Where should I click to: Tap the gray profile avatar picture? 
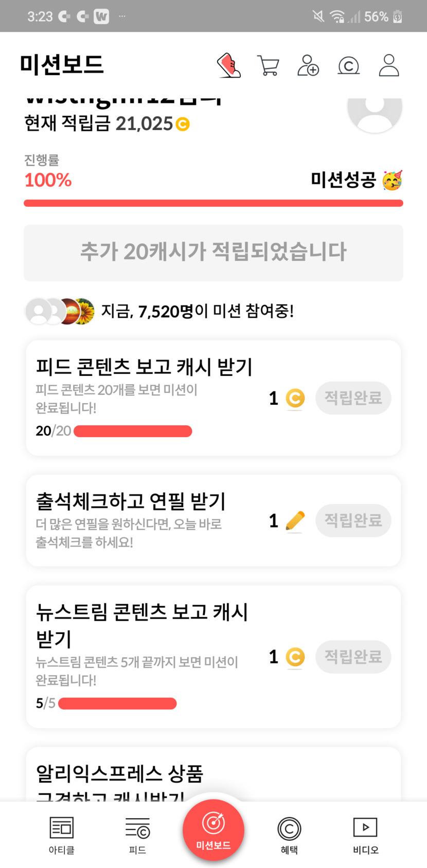[x=375, y=110]
